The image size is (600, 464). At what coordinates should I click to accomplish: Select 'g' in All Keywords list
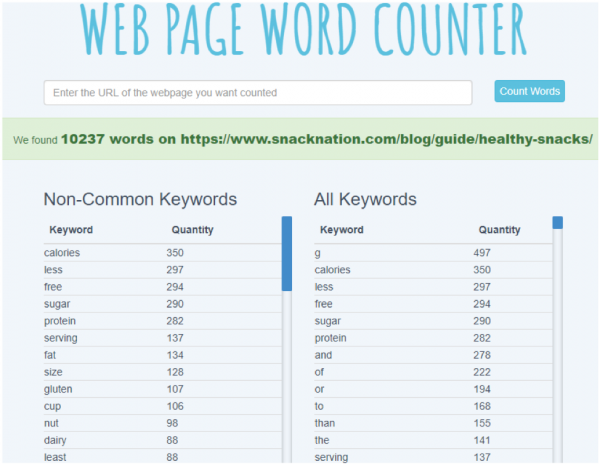tap(318, 254)
